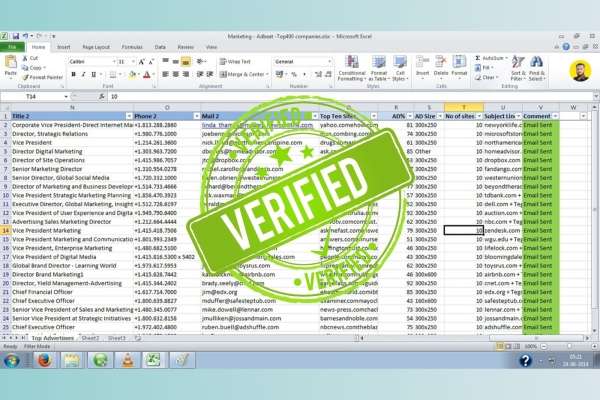Open the Clear menu

coord(486,77)
